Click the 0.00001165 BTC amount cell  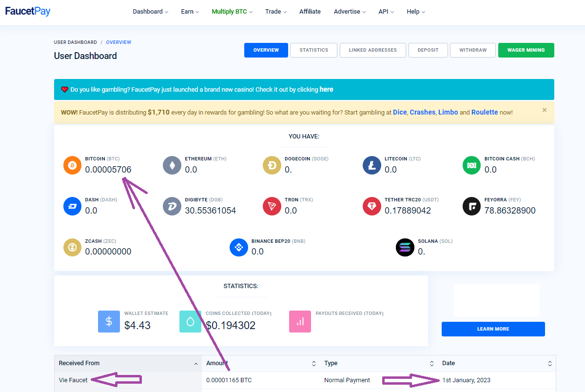[x=260, y=380]
